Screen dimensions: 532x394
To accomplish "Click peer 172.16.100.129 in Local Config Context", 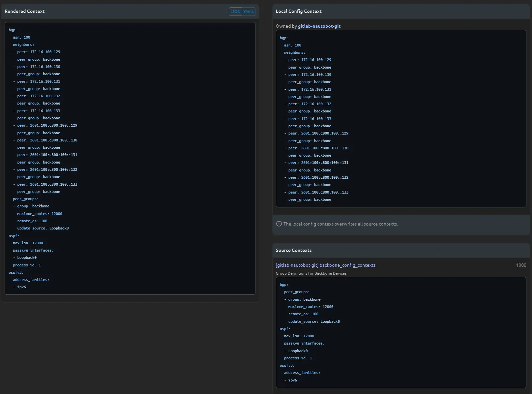I will click(x=310, y=60).
